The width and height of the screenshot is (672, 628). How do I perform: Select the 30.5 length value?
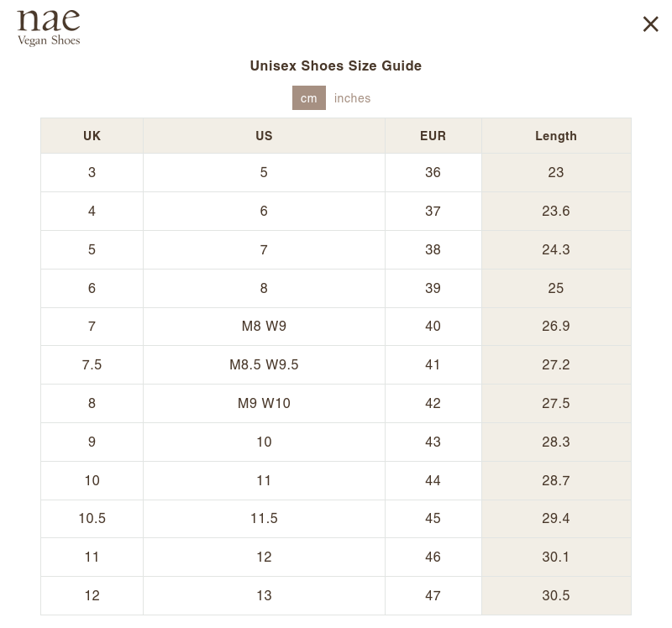[555, 595]
